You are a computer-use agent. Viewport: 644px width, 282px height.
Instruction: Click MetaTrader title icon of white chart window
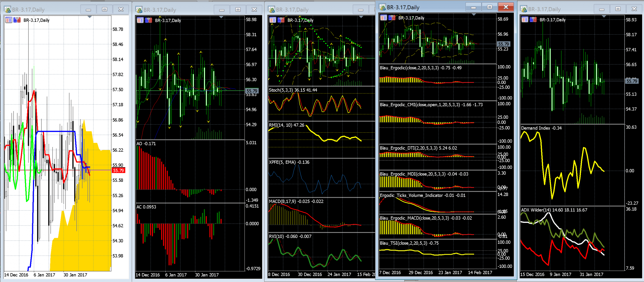[x=8, y=10]
